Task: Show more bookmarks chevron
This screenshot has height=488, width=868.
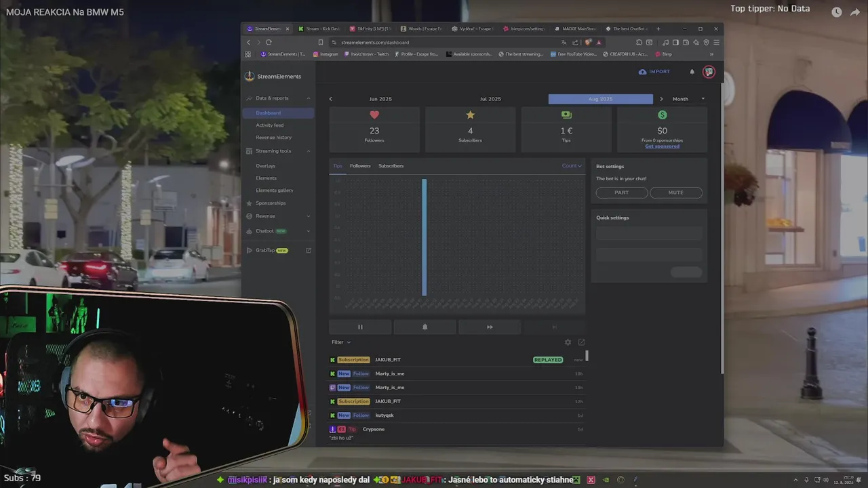Action: pyautogui.click(x=711, y=54)
